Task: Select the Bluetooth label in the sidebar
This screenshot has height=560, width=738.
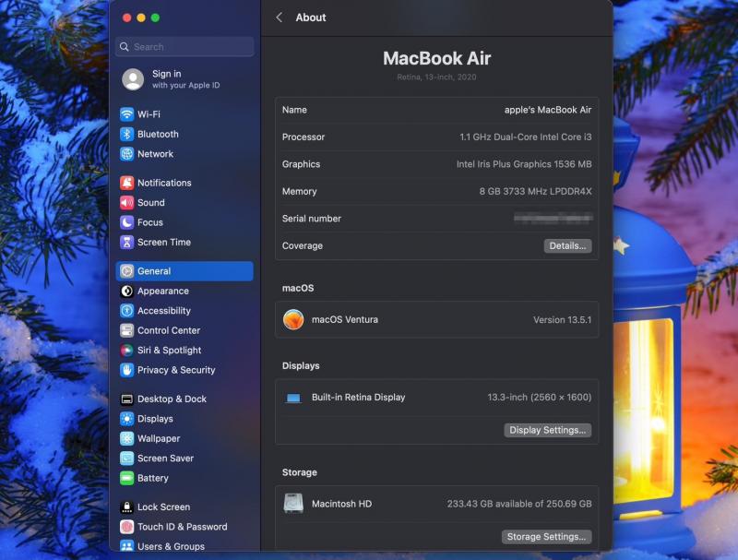Action: 158,134
